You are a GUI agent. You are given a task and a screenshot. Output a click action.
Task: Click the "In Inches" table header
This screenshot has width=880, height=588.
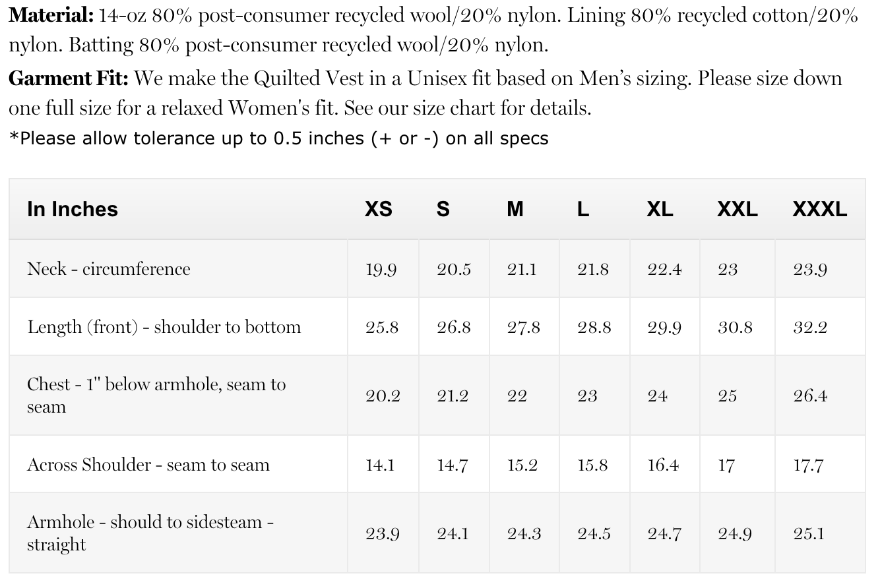click(73, 209)
